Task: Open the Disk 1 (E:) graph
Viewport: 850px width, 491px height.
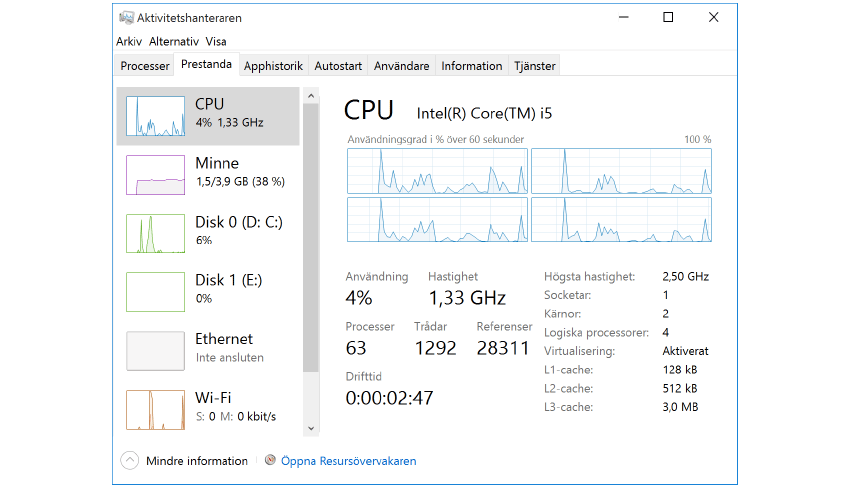Action: (x=155, y=292)
